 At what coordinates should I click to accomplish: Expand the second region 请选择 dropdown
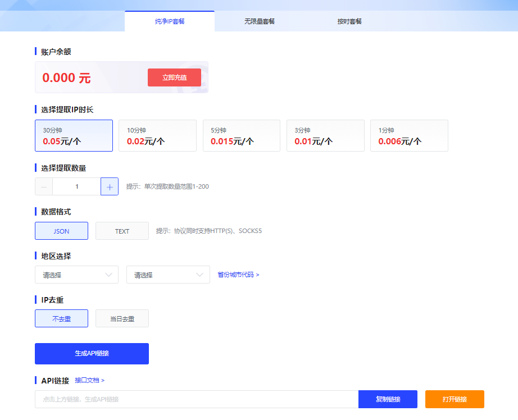tap(168, 275)
